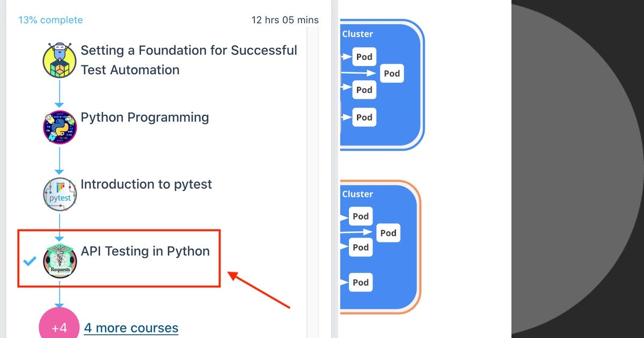Click the 13% complete progress indicator
Viewport: 644px width, 338px height.
[x=50, y=19]
